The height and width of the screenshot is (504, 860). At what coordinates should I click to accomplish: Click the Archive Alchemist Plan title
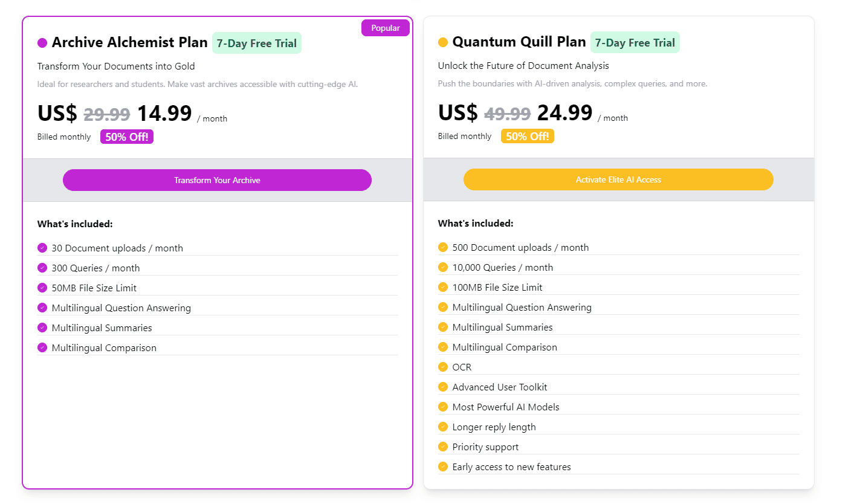click(x=130, y=42)
